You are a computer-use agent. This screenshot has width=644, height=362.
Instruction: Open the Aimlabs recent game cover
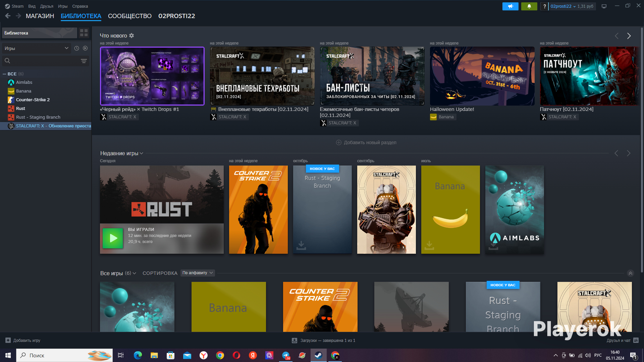coord(514,210)
